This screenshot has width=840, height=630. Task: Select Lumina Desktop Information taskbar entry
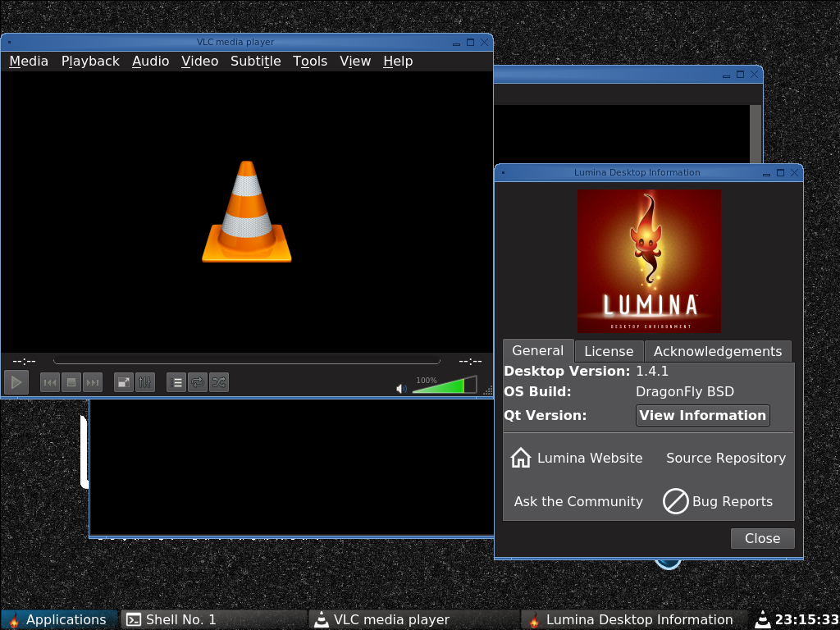[x=635, y=620]
